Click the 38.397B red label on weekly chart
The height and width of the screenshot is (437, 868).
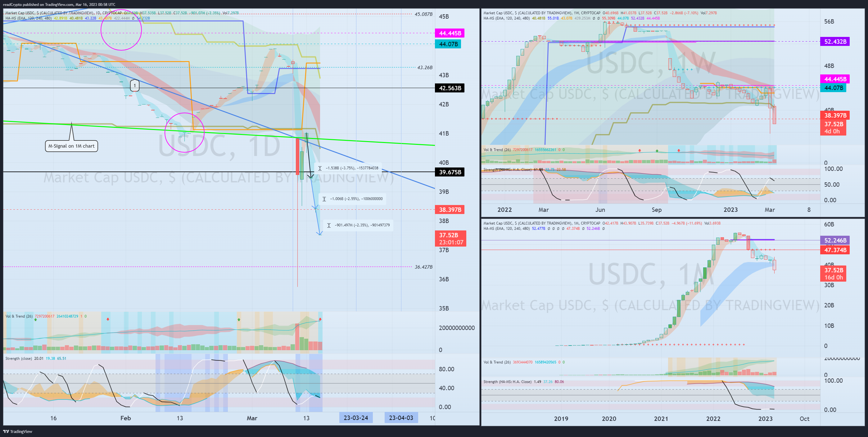tap(835, 115)
